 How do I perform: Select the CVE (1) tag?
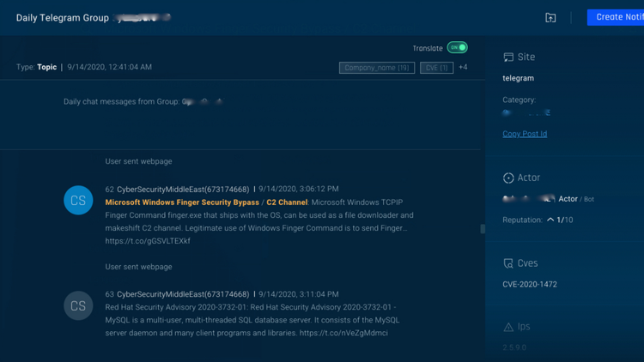click(x=436, y=68)
